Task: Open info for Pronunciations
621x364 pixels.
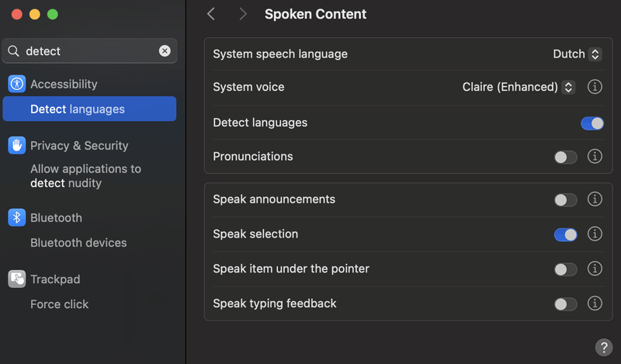Action: coord(595,157)
